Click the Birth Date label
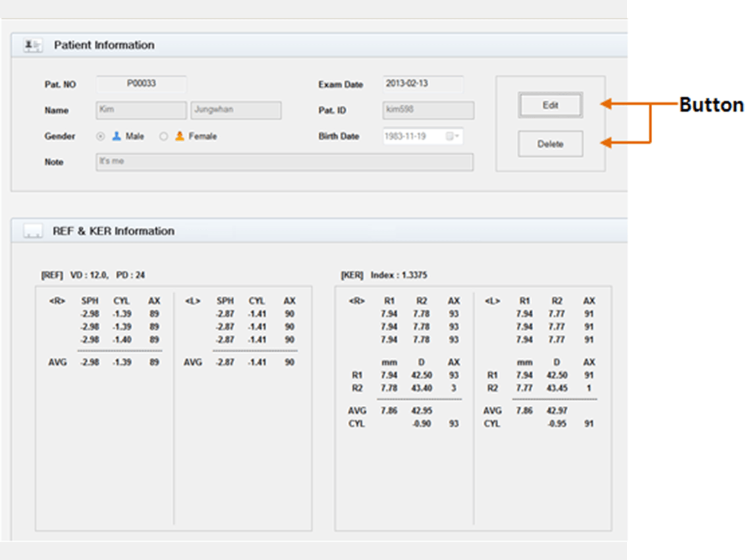The height and width of the screenshot is (560, 751). 339,136
